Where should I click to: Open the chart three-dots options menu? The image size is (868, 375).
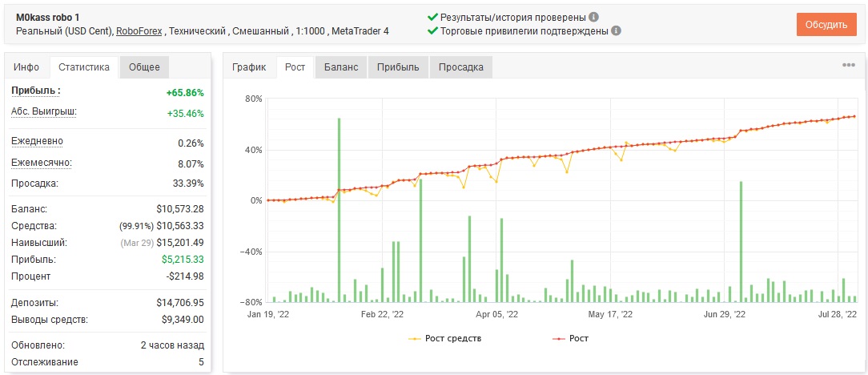849,65
